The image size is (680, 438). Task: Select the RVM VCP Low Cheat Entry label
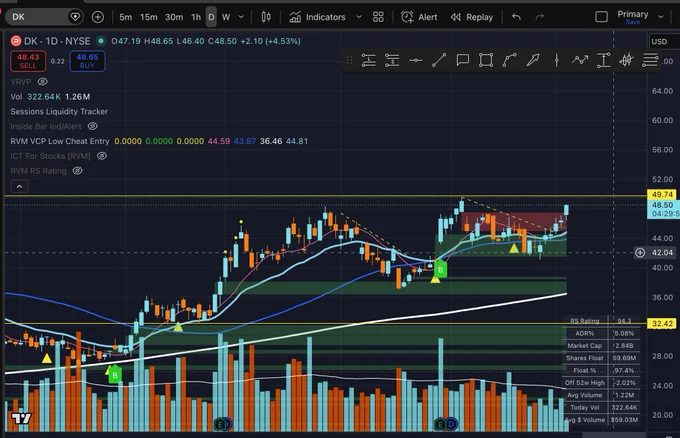pos(60,141)
